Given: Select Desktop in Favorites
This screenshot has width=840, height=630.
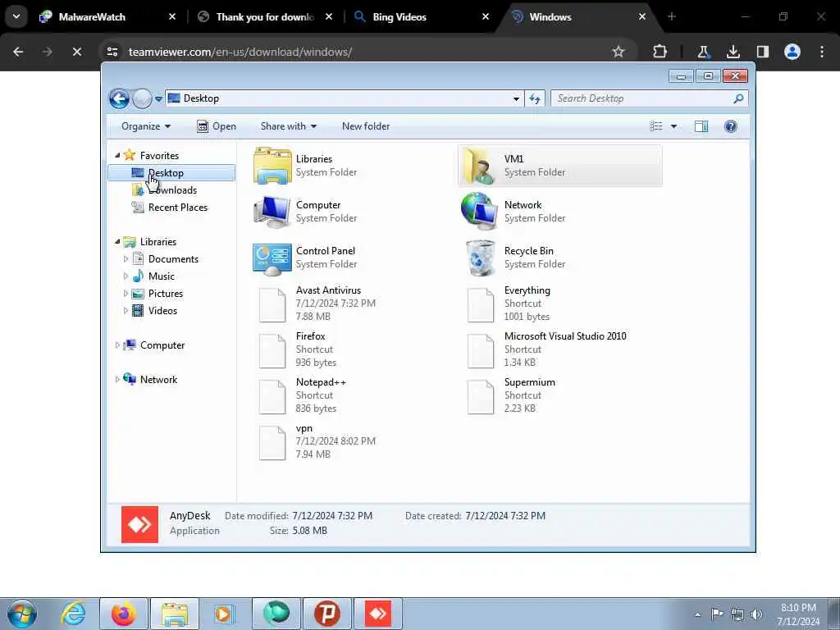Looking at the screenshot, I should pyautogui.click(x=171, y=173).
